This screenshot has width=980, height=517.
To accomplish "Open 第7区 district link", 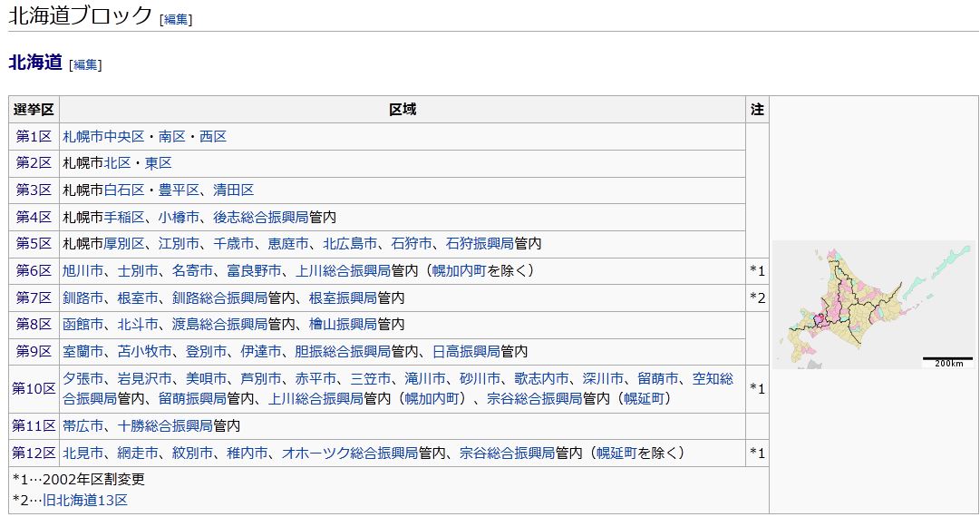I will [34, 298].
